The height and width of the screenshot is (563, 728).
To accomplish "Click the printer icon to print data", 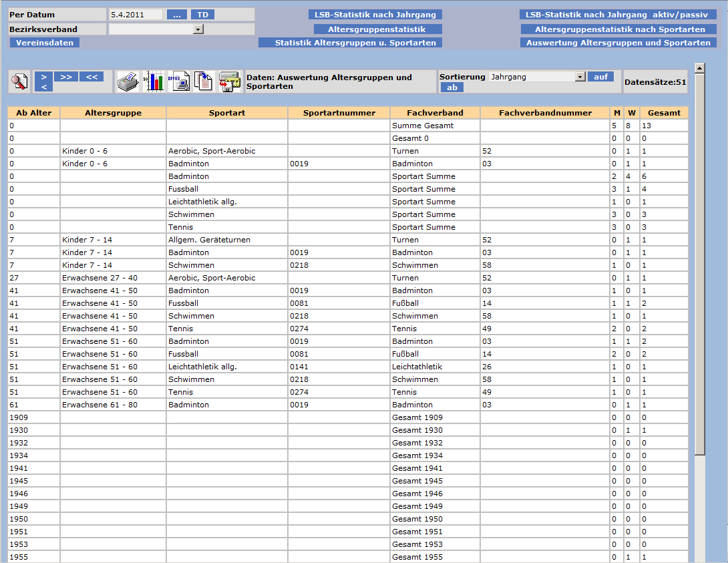I will coord(128,81).
